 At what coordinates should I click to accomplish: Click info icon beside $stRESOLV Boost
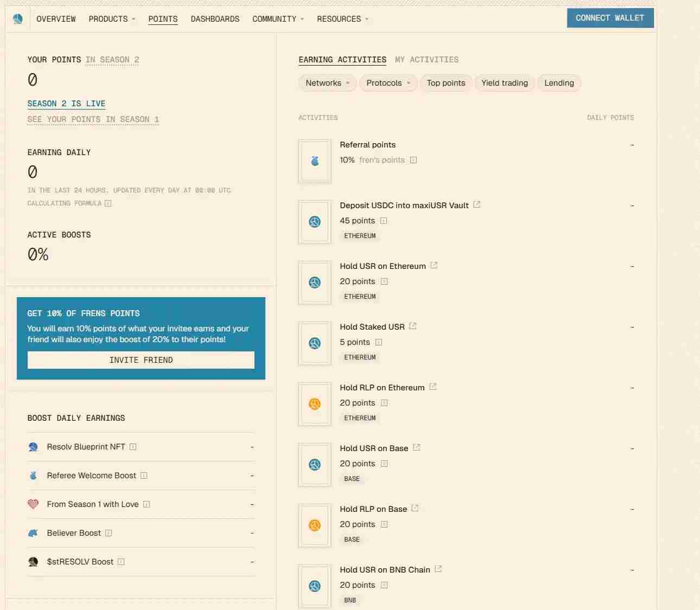point(121,562)
